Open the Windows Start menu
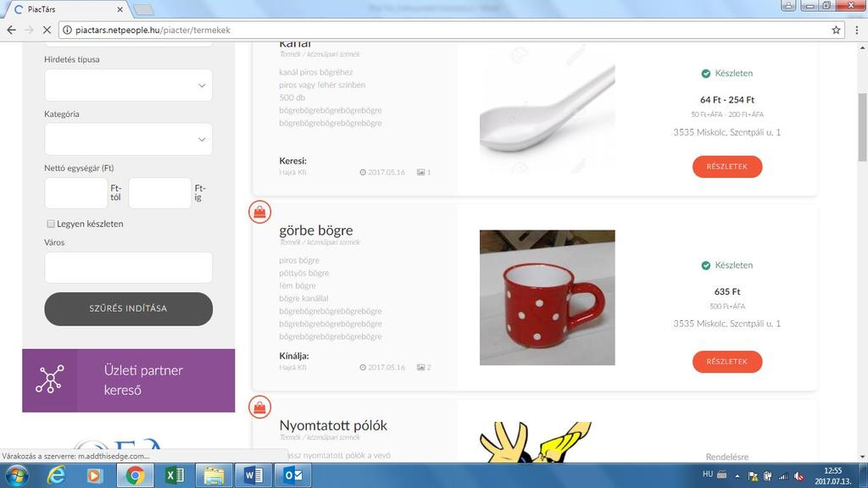The width and height of the screenshot is (868, 488). pyautogui.click(x=15, y=475)
